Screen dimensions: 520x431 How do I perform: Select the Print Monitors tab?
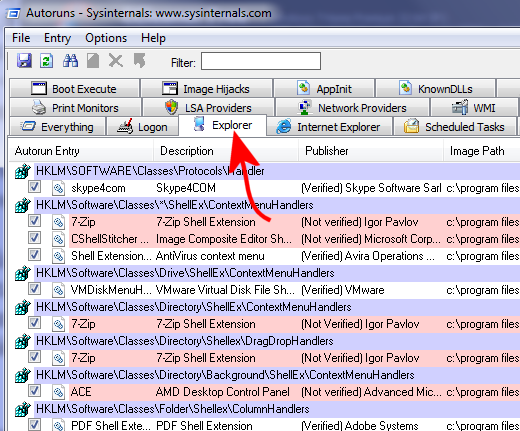click(x=75, y=108)
